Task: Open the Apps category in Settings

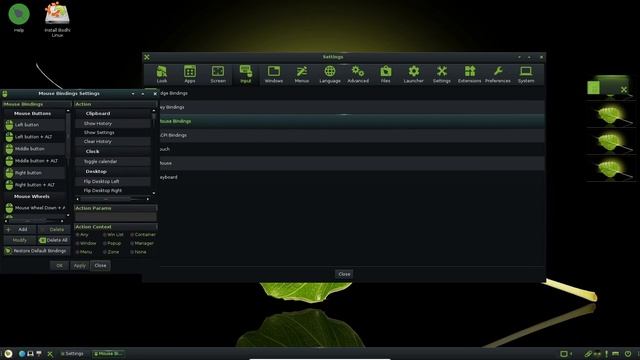Action: pos(190,74)
